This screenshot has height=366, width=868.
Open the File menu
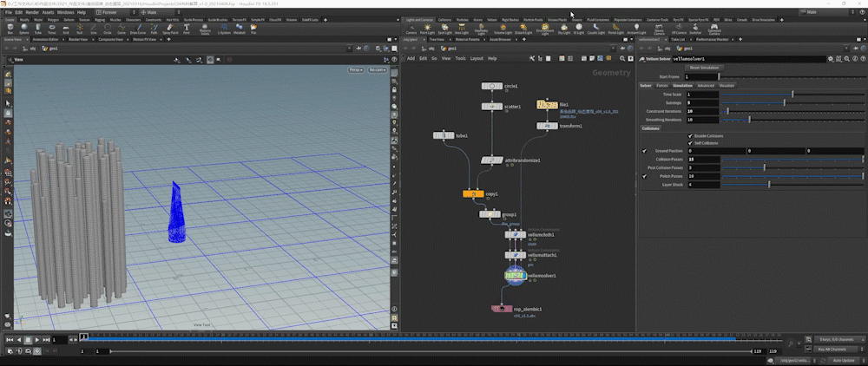coord(9,12)
